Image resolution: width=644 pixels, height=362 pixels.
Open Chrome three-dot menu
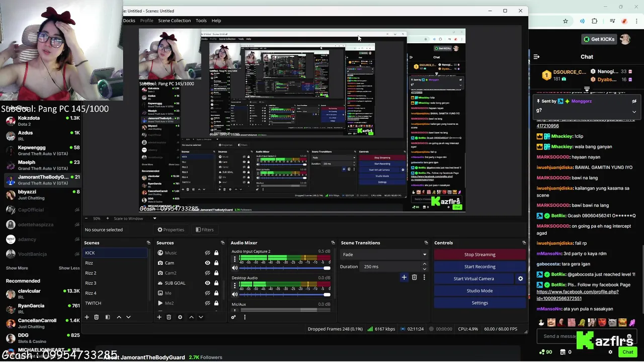point(636,21)
